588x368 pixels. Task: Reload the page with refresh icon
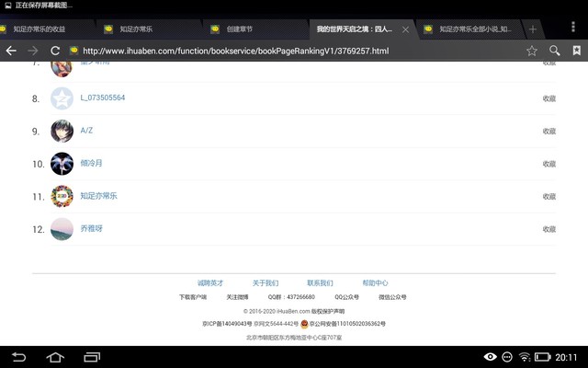[x=55, y=51]
